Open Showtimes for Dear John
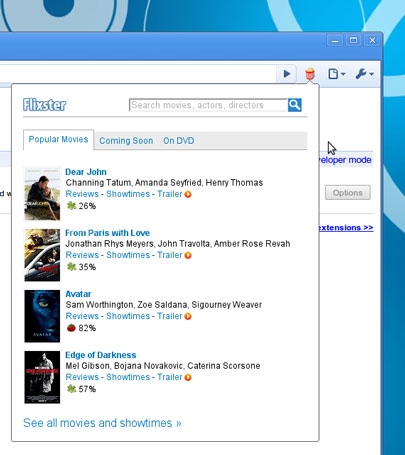Viewport: 405px width, 455px height. point(128,194)
